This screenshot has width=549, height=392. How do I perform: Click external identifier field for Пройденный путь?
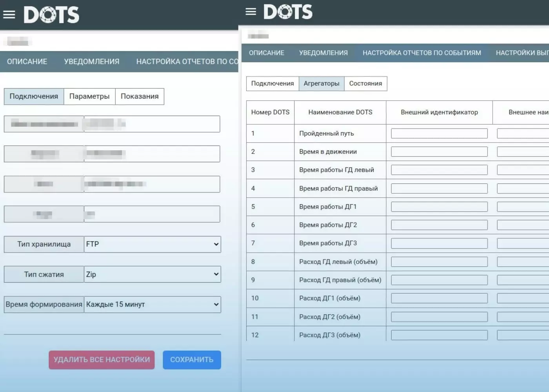(x=439, y=134)
